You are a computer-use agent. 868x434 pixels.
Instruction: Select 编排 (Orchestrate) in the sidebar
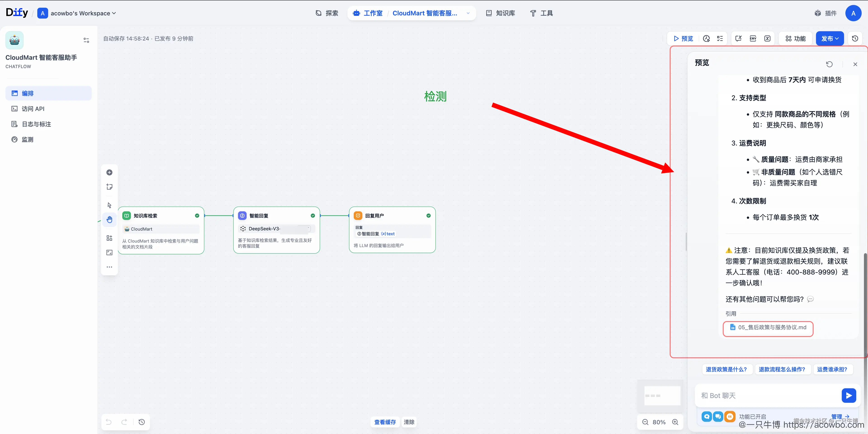49,93
